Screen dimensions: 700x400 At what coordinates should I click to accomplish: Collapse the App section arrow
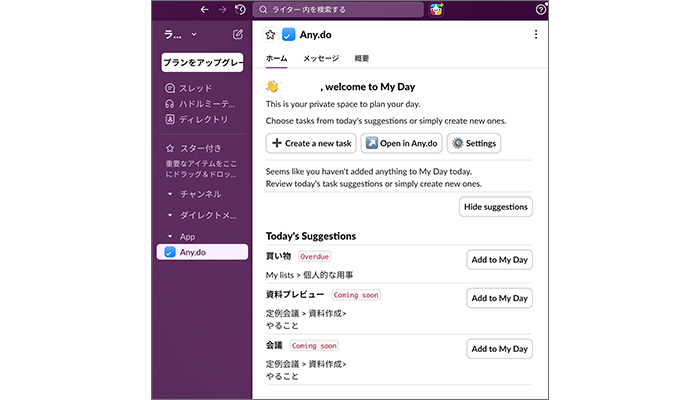point(170,237)
